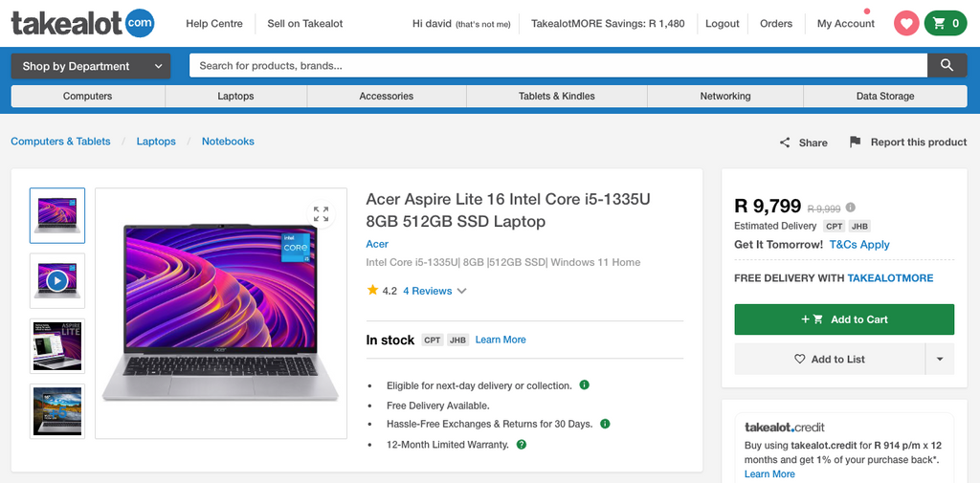Play the product video thumbnail
Viewport: 980px width, 483px height.
pos(57,281)
